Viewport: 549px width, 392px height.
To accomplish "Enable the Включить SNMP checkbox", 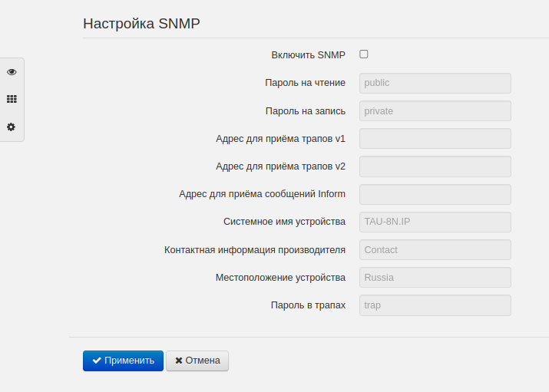I will point(364,54).
